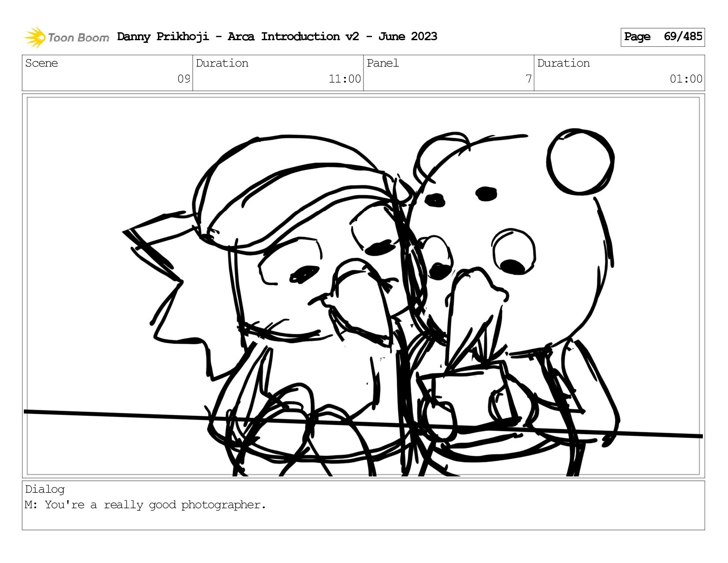
Task: Click the 'Panel' label
Action: pos(383,63)
